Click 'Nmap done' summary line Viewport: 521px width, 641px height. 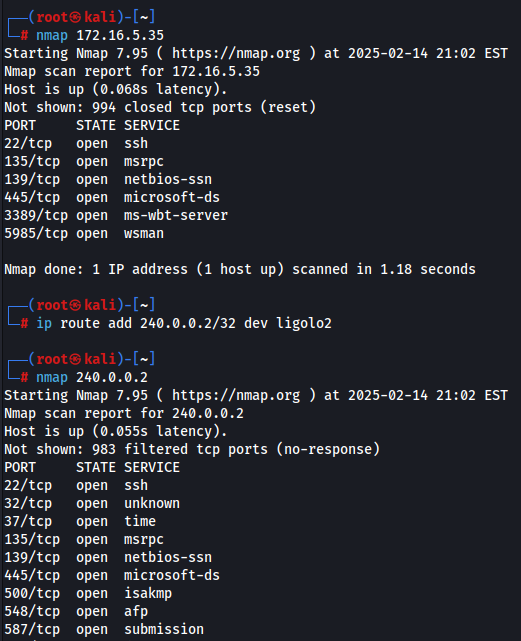pos(240,269)
